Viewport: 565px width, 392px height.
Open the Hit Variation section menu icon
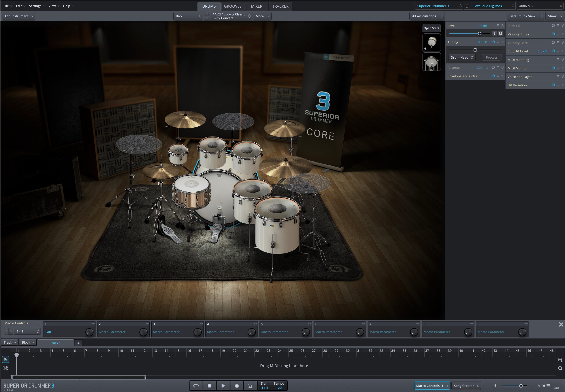tap(558, 85)
